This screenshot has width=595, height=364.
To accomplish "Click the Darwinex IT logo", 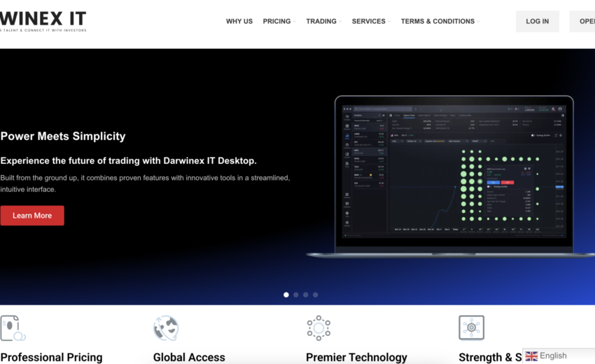I will (x=43, y=21).
